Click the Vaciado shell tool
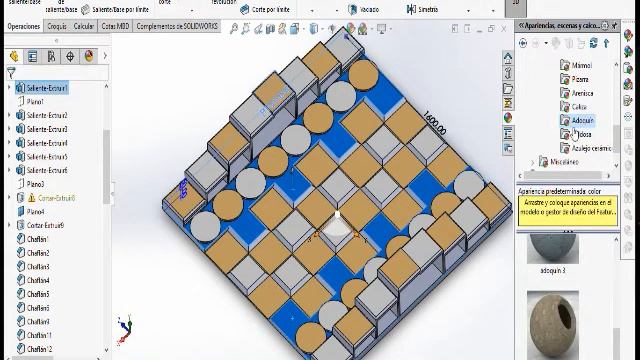This screenshot has width=640, height=360. (363, 9)
